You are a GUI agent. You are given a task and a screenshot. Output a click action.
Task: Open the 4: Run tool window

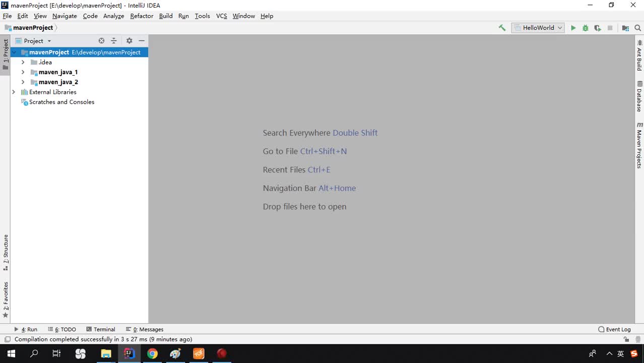[x=26, y=329]
